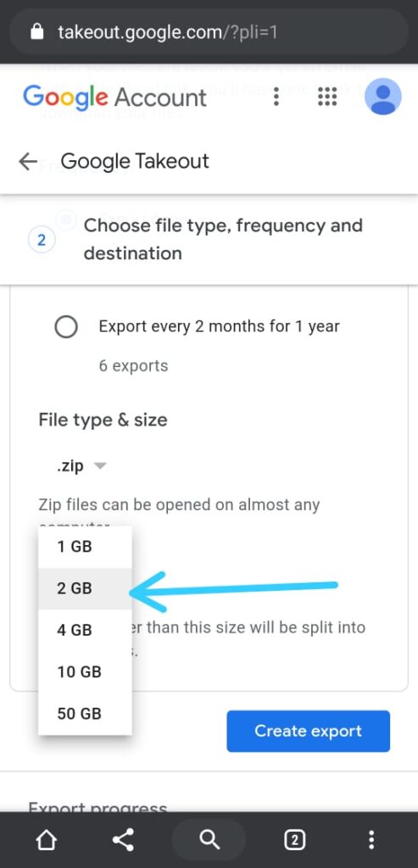
Task: Tap the takeout.google.com address bar
Action: pyautogui.click(x=209, y=32)
